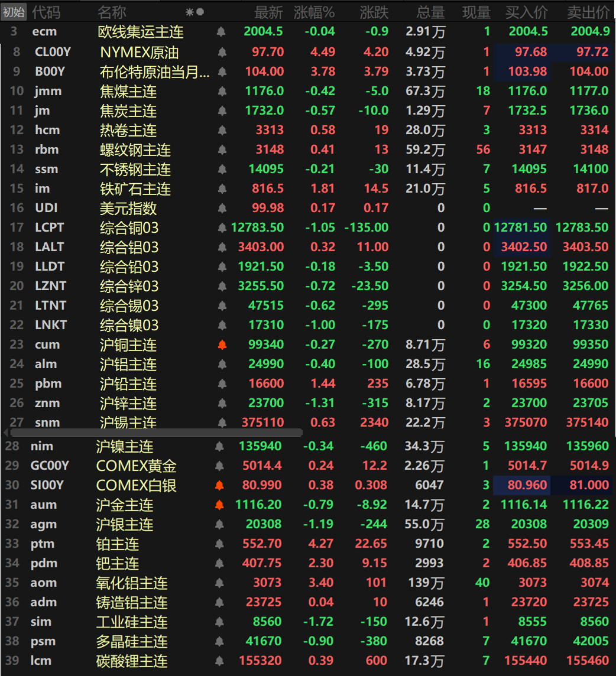The width and height of the screenshot is (616, 676).
Task: Select the 初始 tab
Action: pos(14,12)
